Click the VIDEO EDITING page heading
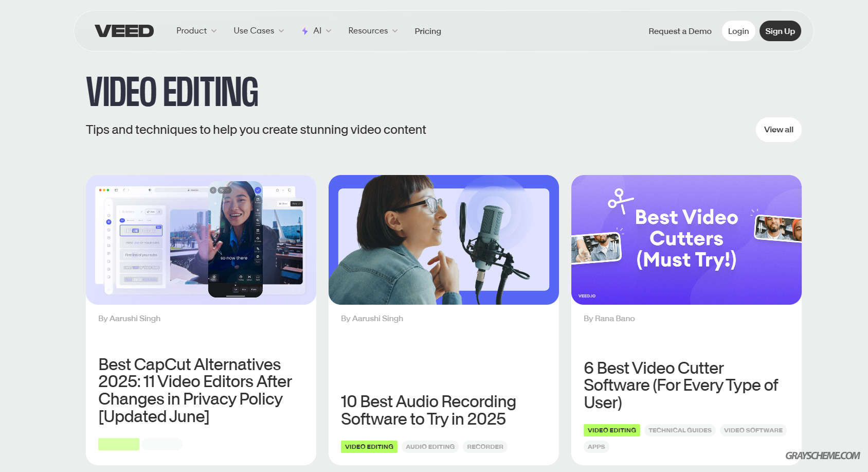 click(x=172, y=92)
